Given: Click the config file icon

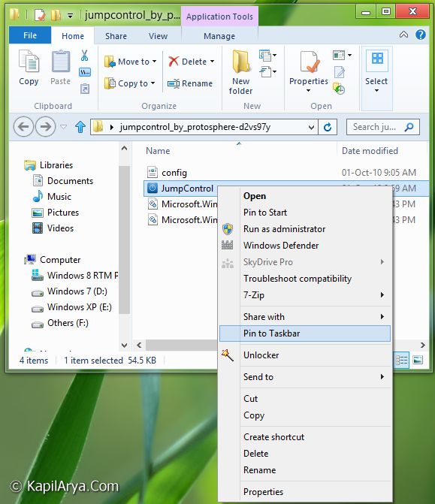Looking at the screenshot, I should 153,172.
